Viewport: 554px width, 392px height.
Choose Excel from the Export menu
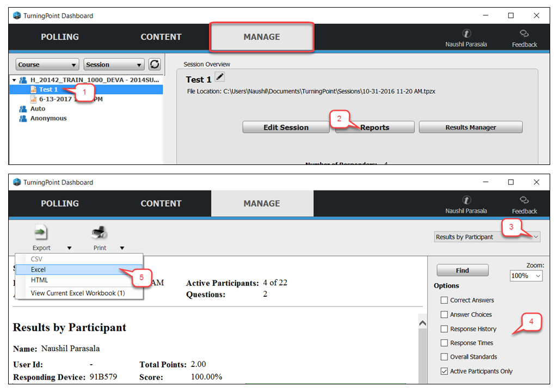click(x=79, y=269)
